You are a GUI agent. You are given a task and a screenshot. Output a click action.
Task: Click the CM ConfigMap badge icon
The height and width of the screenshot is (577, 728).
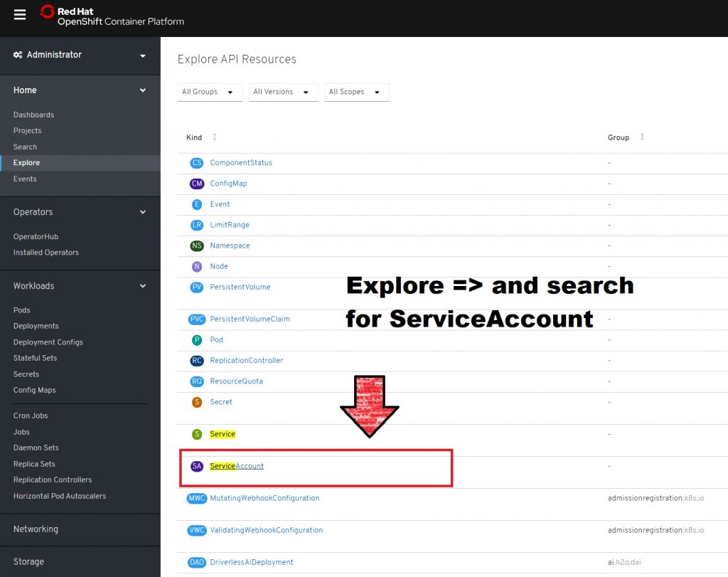(x=197, y=184)
